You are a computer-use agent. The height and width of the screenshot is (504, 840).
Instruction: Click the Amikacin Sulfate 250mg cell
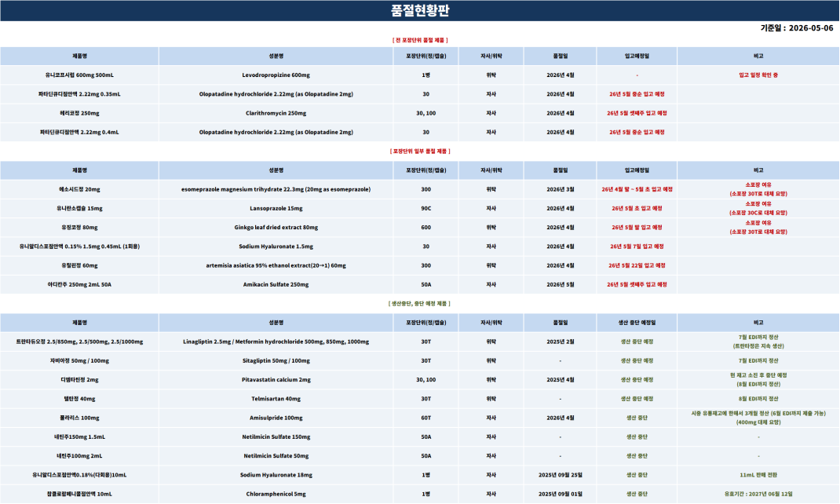(x=276, y=285)
